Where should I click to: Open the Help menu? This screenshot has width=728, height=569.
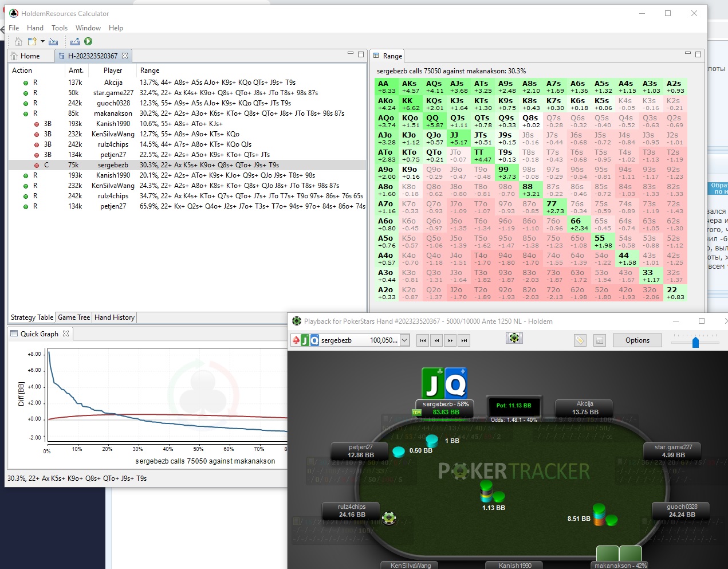click(116, 28)
